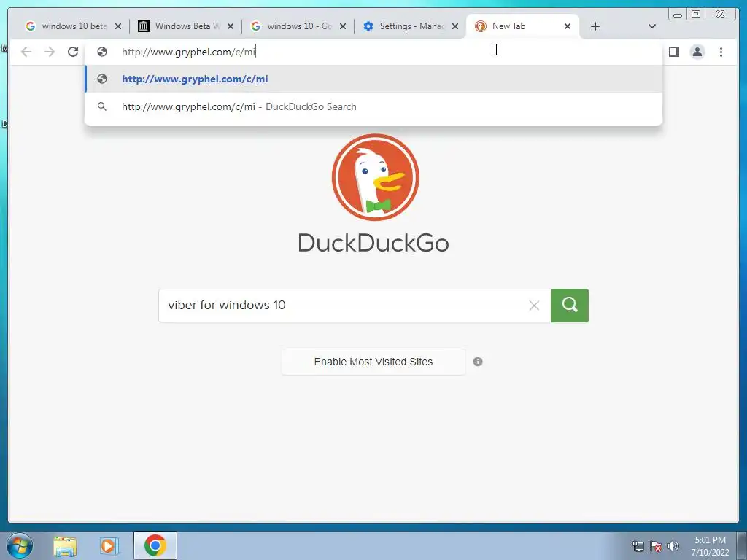Click the 'viber for windows 10' search box
747x560 pixels.
tap(355, 306)
